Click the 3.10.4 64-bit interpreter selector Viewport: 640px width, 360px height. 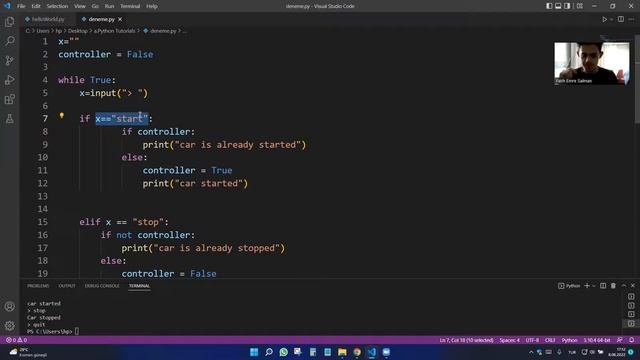tap(597, 340)
